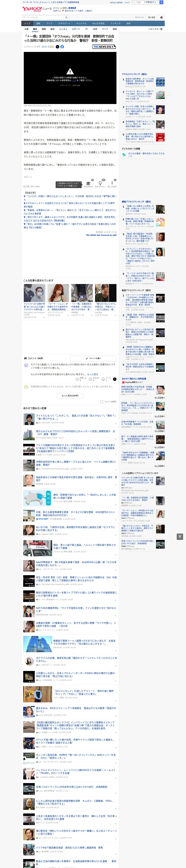The width and height of the screenshot is (186, 868).
Task: Open the 速報 tab
Action: point(38,23)
